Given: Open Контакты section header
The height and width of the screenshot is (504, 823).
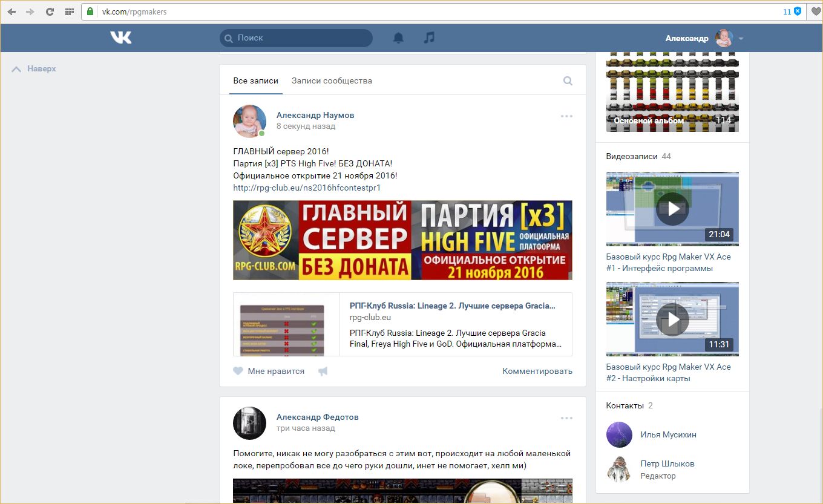Looking at the screenshot, I should coord(625,405).
